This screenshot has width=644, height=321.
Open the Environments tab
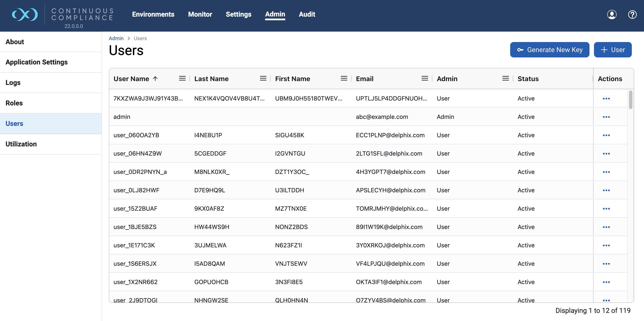pos(153,15)
